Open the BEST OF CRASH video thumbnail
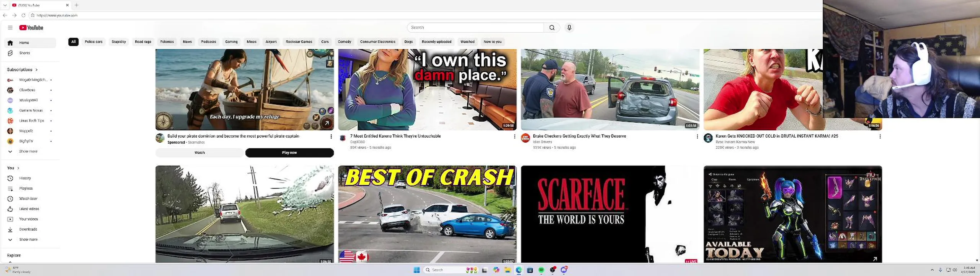 coord(427,214)
